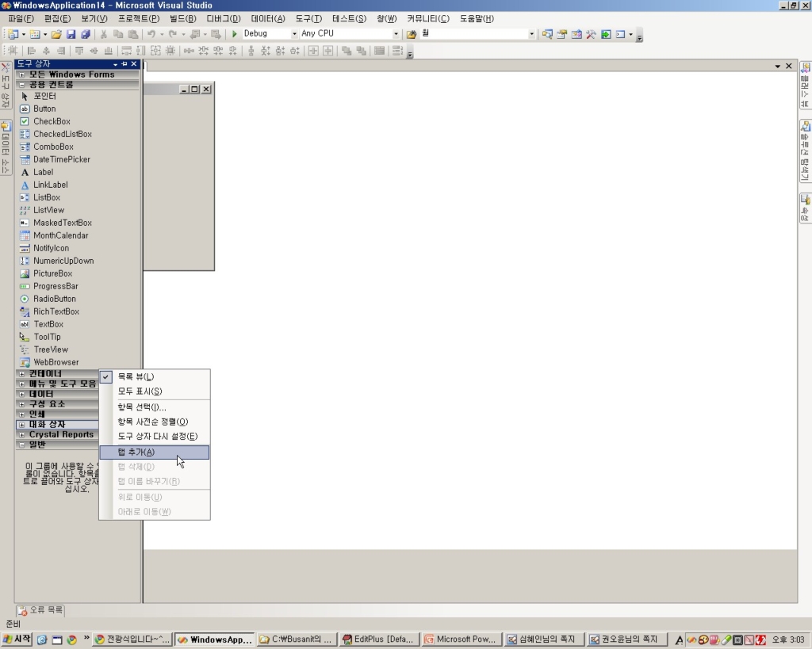
Task: Open the Object Browser toolbar icon
Action: (x=576, y=34)
